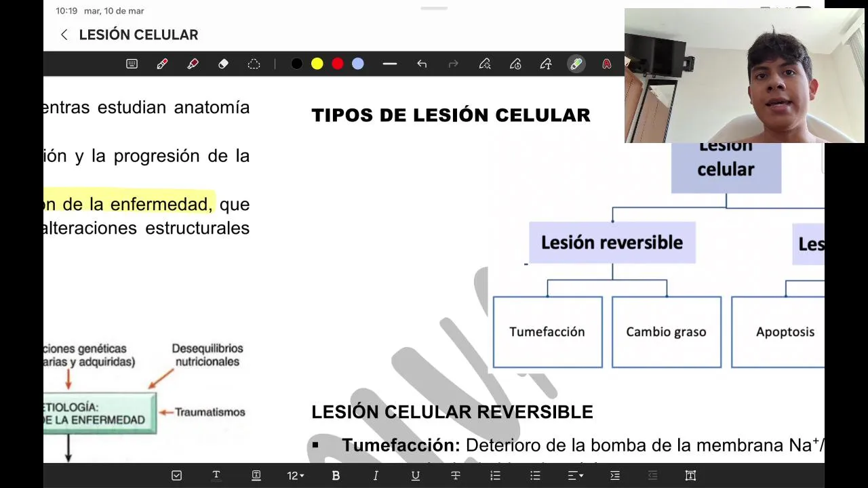Open the text color option
868x488 pixels.
click(x=216, y=475)
